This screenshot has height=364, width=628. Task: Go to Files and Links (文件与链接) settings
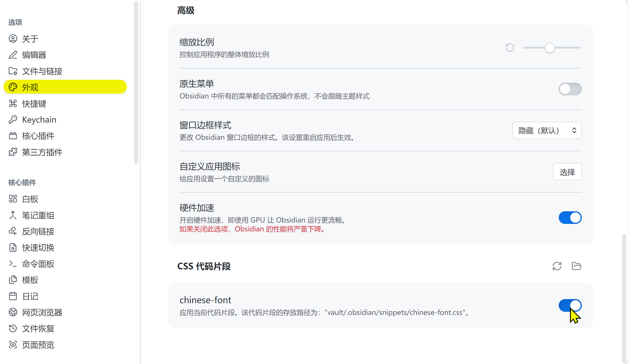[42, 71]
